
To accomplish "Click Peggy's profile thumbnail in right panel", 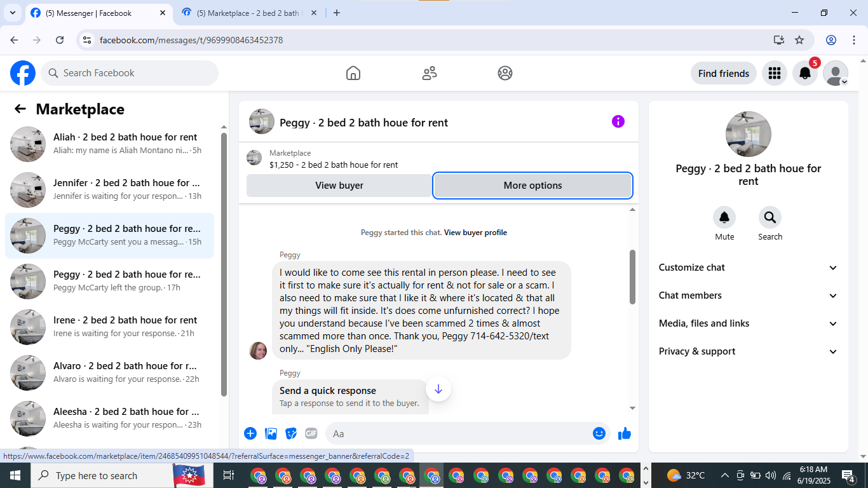I will click(x=749, y=134).
